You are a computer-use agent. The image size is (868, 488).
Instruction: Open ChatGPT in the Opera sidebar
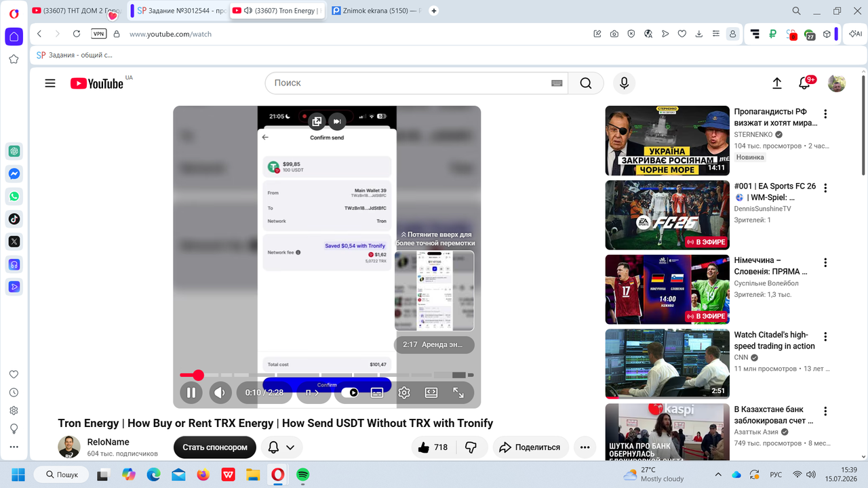pyautogui.click(x=14, y=150)
